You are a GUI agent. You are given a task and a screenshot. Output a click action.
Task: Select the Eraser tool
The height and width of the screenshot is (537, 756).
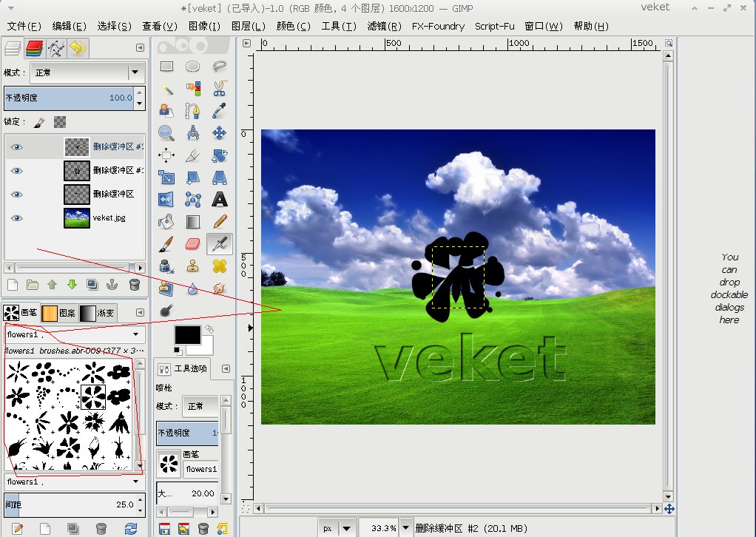tap(193, 244)
